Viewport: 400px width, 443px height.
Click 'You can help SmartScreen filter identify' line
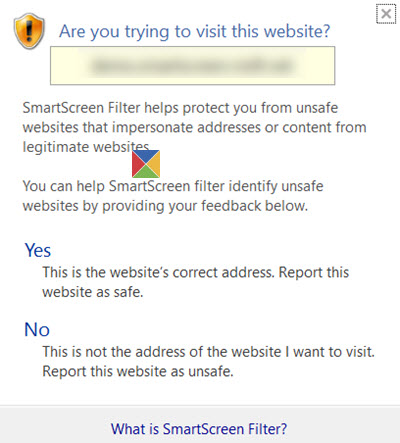pyautogui.click(x=173, y=186)
